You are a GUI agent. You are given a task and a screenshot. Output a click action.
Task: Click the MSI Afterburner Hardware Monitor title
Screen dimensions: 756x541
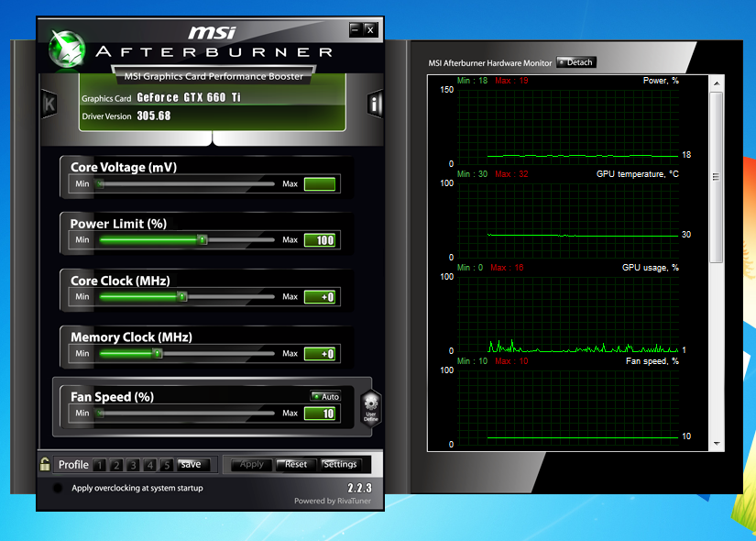point(490,63)
